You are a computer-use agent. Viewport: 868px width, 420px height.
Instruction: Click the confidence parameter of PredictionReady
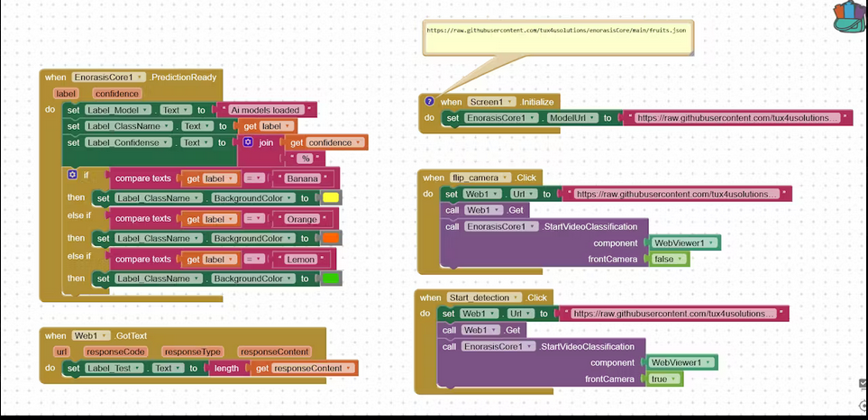[x=117, y=94]
